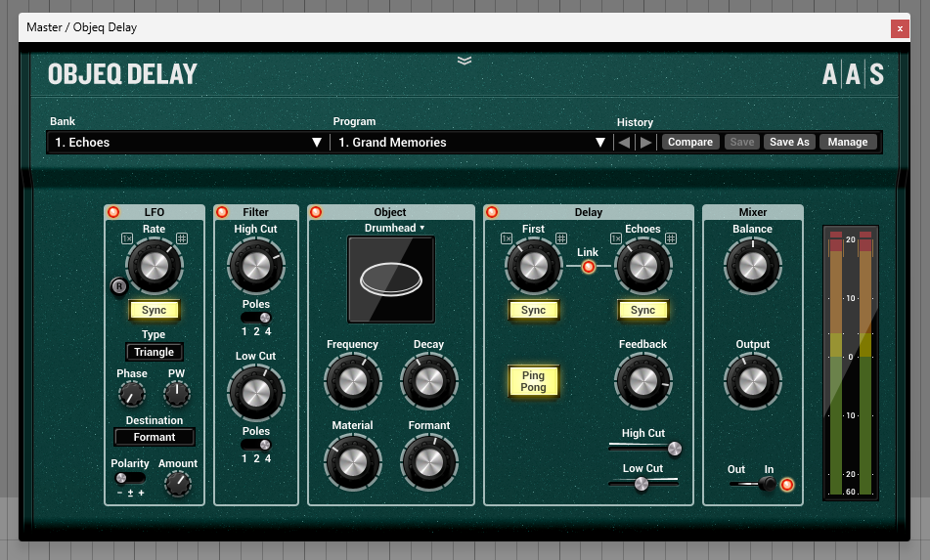Open the Program dropdown showing 1. Grand Memories

pos(471,143)
